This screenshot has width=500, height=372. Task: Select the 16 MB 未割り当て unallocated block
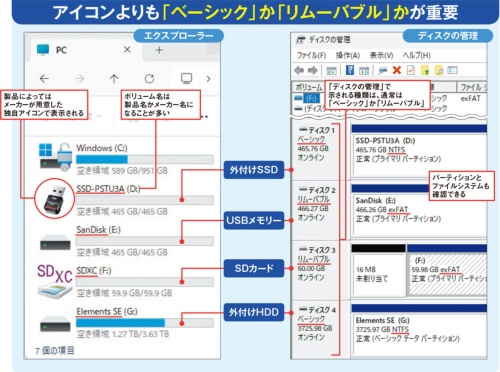[379, 270]
